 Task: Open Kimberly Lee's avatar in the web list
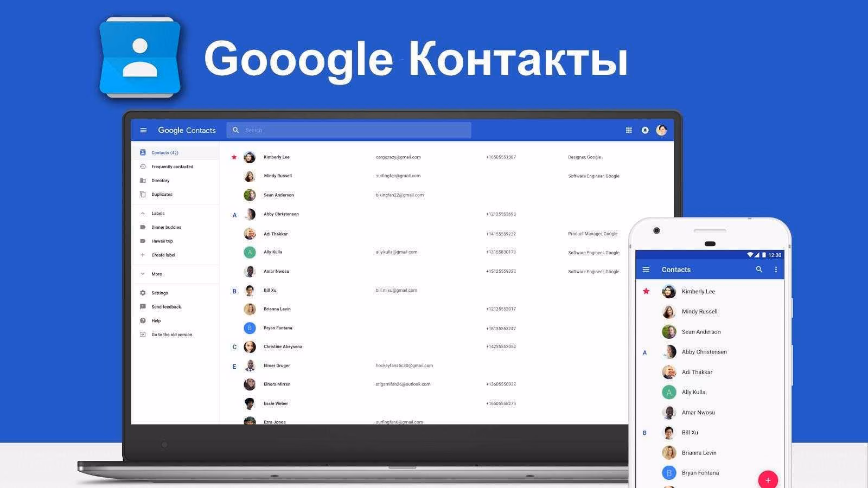coord(250,157)
